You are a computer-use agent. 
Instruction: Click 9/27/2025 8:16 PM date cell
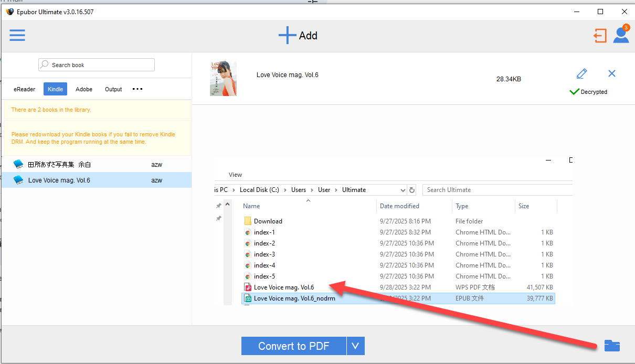(x=405, y=221)
